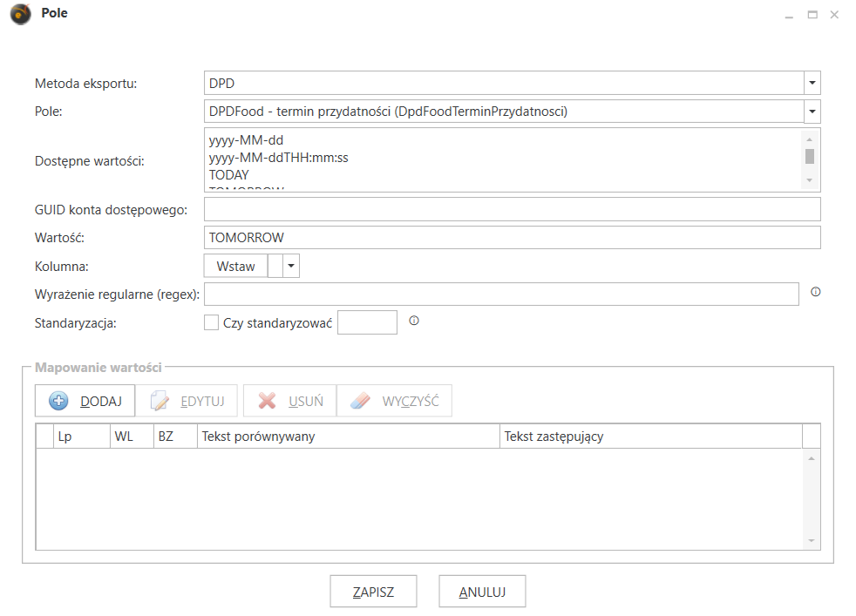The height and width of the screenshot is (616, 856).
Task: Click the standardization value input box
Action: [367, 322]
